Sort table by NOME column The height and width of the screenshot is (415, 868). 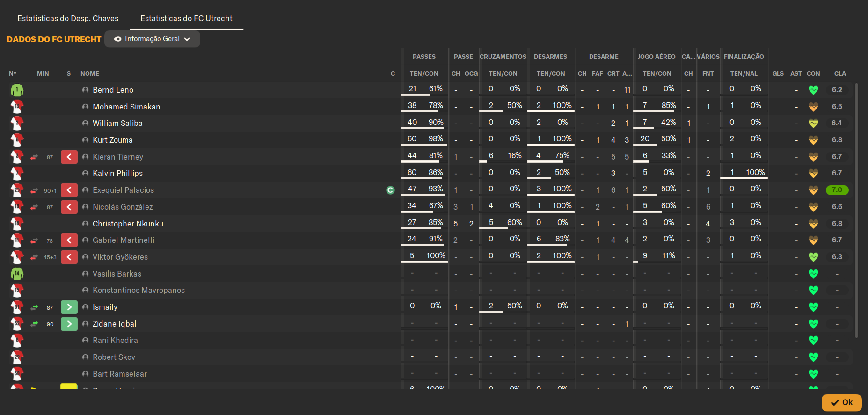90,73
